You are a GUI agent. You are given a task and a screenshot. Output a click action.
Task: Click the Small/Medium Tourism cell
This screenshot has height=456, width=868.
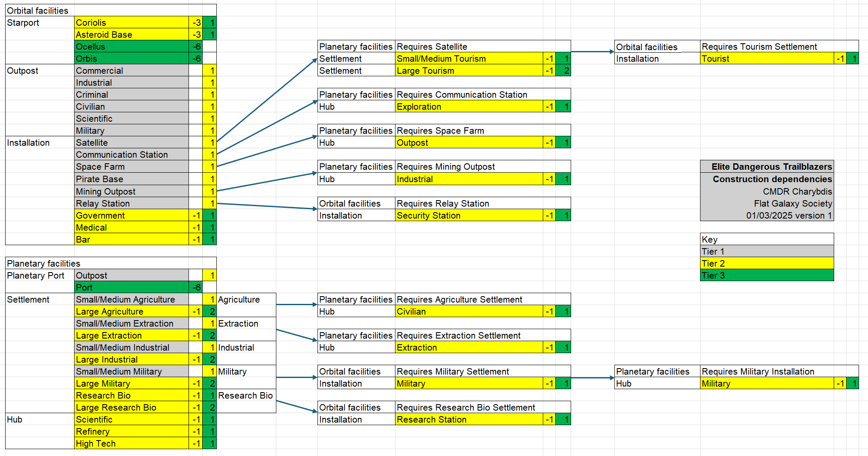(469, 58)
